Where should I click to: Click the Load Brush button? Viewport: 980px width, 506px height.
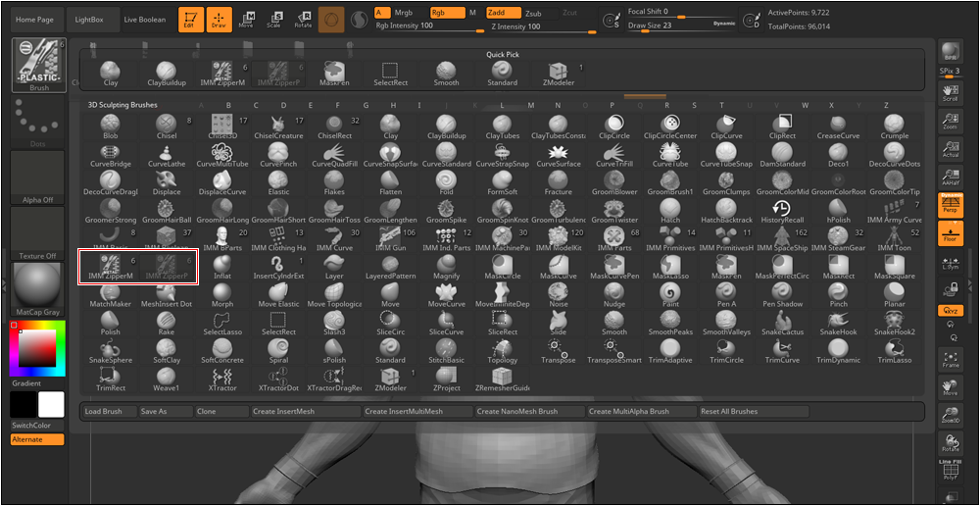104,412
